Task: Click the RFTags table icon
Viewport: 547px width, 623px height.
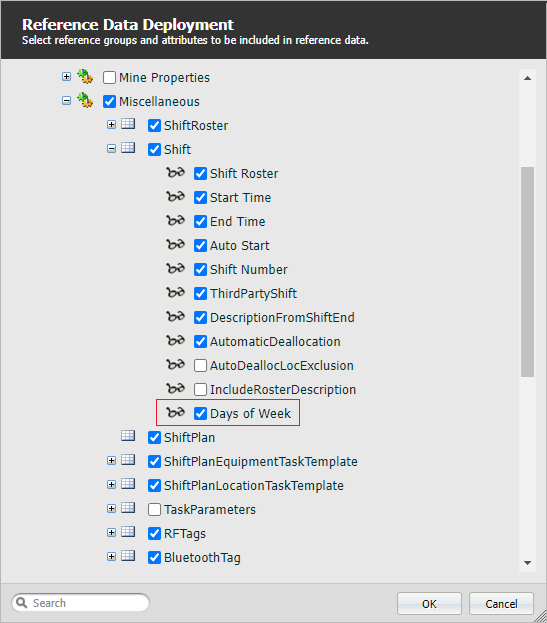Action: (x=128, y=532)
